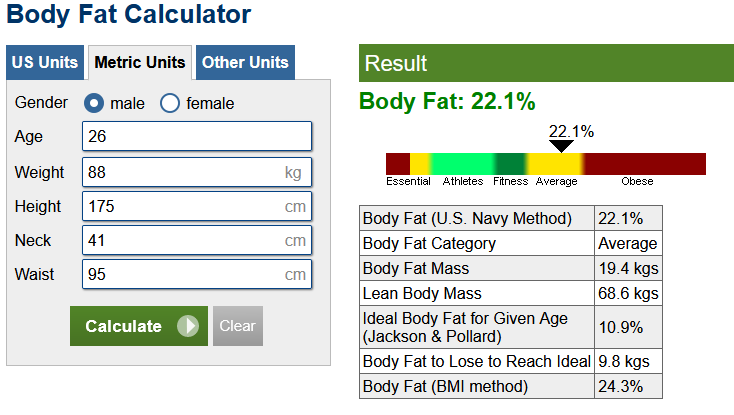
Task: Switch to the US Units tab
Action: (x=45, y=62)
